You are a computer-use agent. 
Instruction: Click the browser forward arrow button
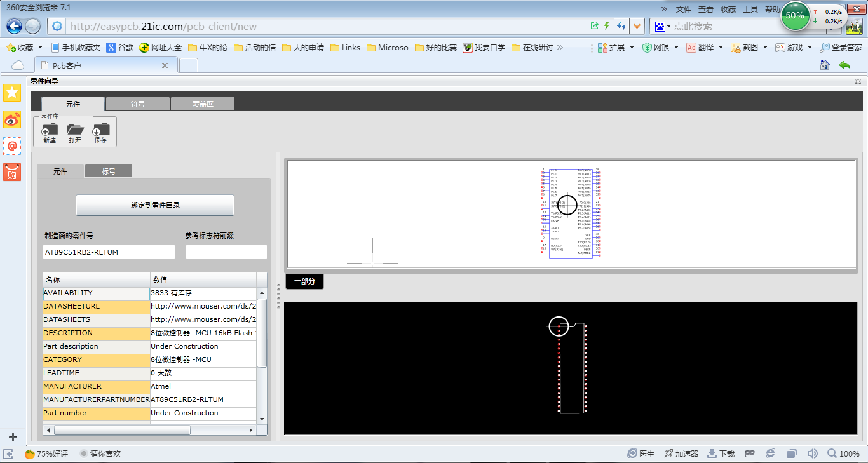pyautogui.click(x=32, y=26)
